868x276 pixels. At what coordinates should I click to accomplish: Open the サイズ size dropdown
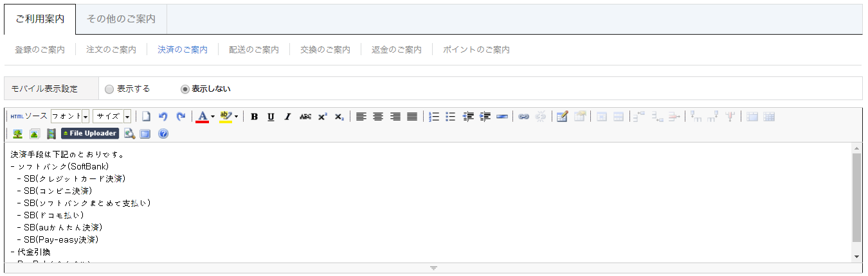click(112, 117)
